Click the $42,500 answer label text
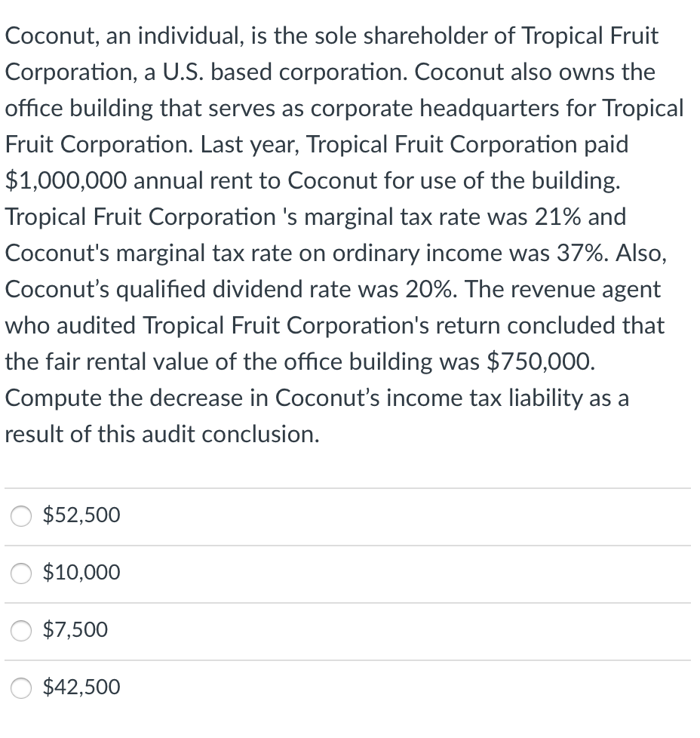Viewport: 700px width, 738px height. click(x=81, y=687)
